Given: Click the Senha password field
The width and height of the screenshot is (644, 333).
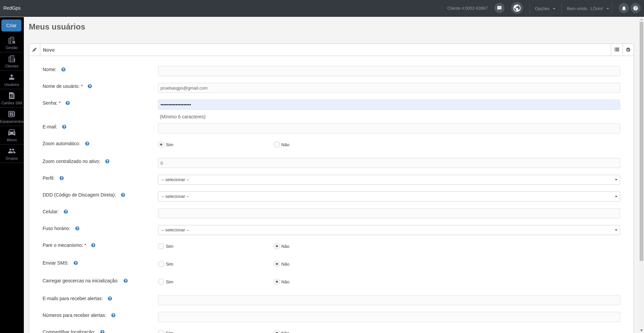Looking at the screenshot, I should [389, 105].
